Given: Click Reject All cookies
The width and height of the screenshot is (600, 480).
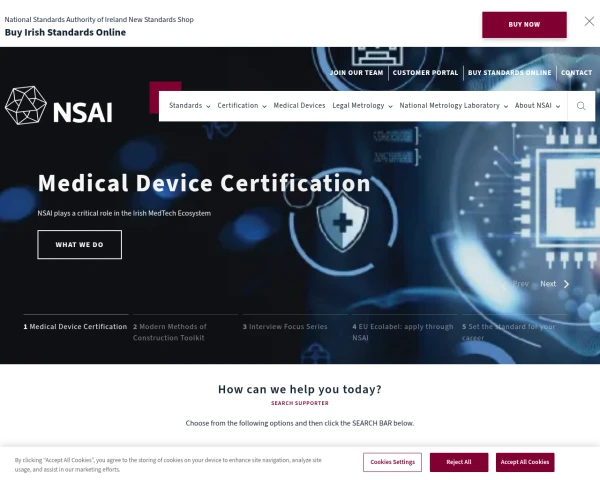Looking at the screenshot, I should [x=458, y=462].
